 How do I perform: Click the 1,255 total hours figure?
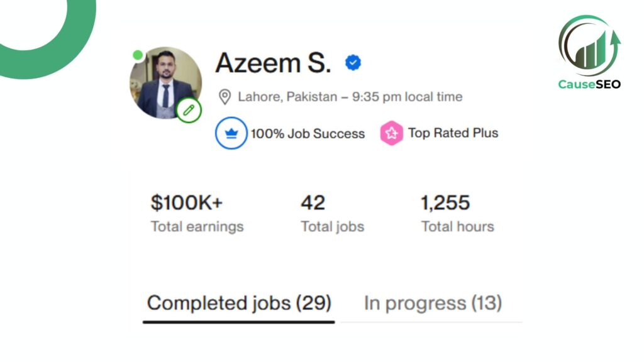click(x=445, y=203)
